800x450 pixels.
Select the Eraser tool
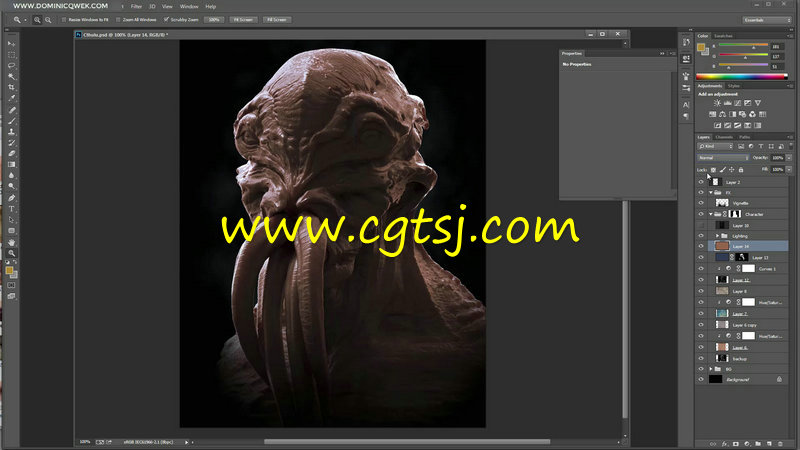click(11, 154)
